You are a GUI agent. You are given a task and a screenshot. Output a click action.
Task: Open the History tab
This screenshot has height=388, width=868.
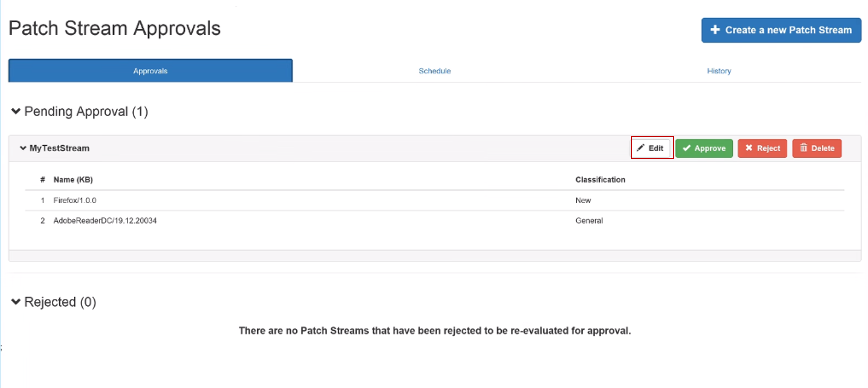[719, 71]
